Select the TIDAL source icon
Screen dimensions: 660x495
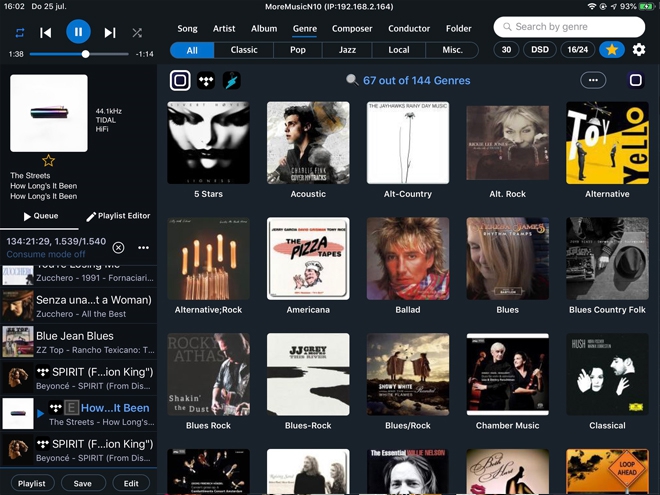(206, 80)
